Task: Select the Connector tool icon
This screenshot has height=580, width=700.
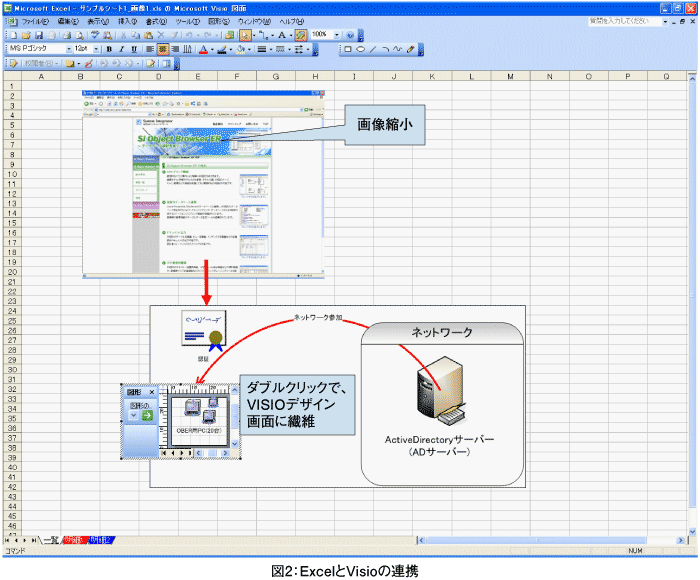Action: pos(263,35)
